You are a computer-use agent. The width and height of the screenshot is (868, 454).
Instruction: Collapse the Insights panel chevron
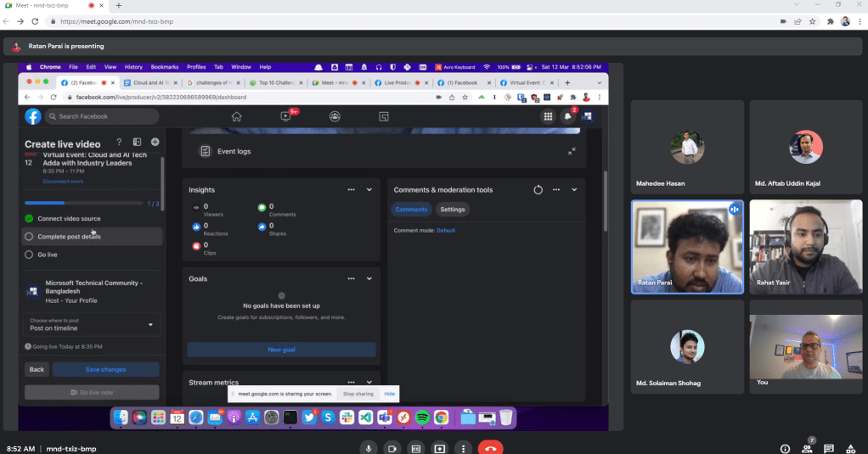click(369, 190)
